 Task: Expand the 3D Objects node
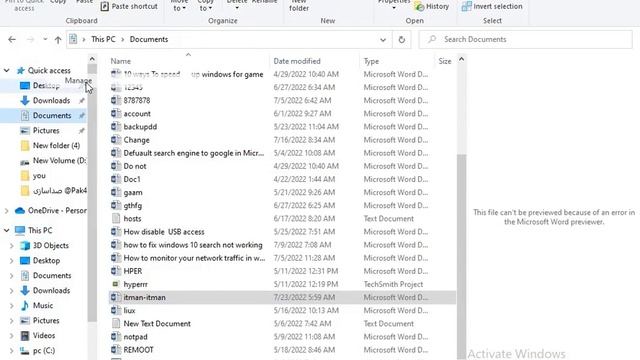pos(11,246)
